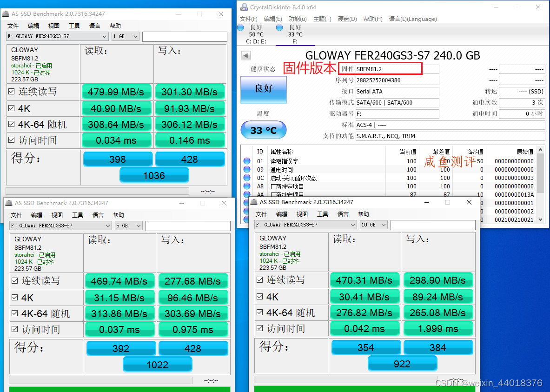
Task: Click the text field in 1 GB benchmark window
Action: click(x=185, y=36)
